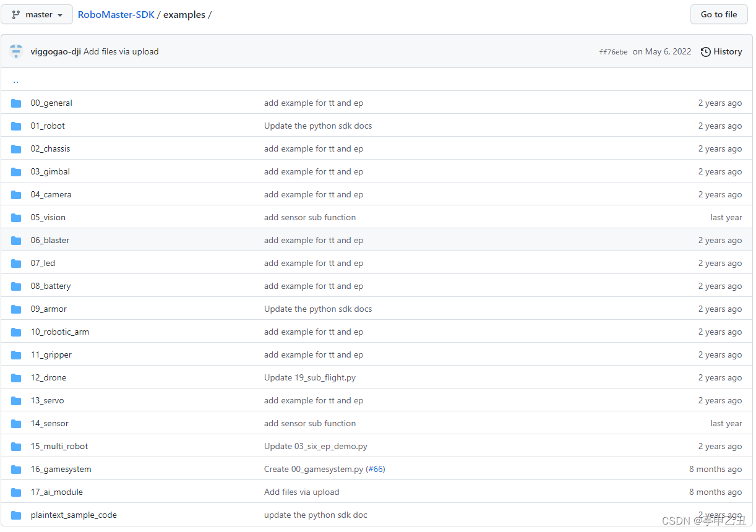Click the Go to file button
The width and height of the screenshot is (756, 532).
719,14
